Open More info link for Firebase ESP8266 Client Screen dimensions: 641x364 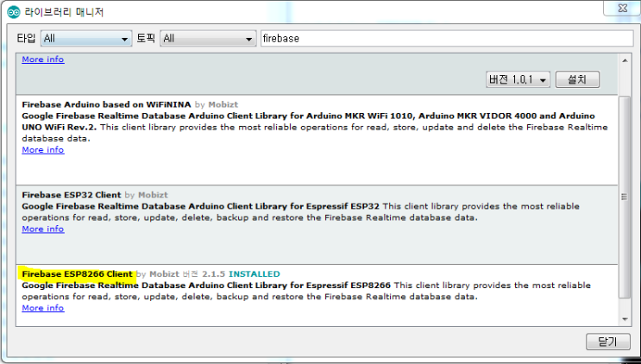[43, 308]
